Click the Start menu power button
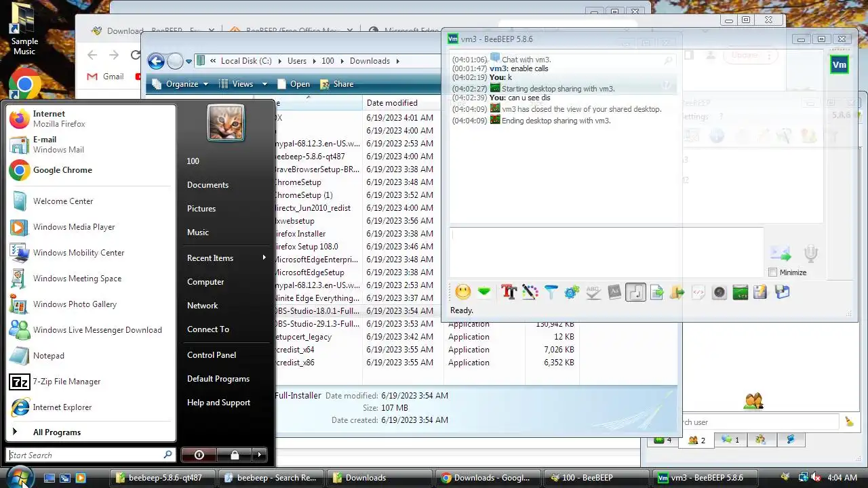868x488 pixels. pos(199,455)
